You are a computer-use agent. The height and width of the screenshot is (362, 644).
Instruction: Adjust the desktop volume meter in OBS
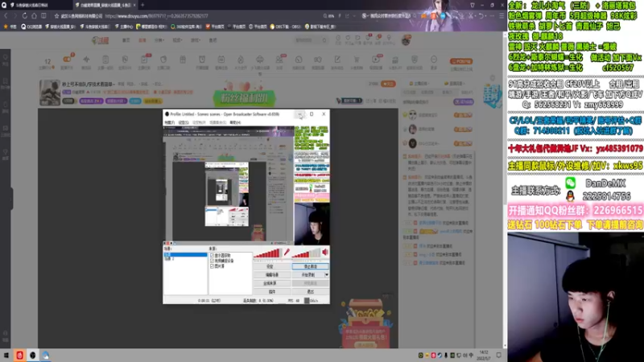point(306,253)
